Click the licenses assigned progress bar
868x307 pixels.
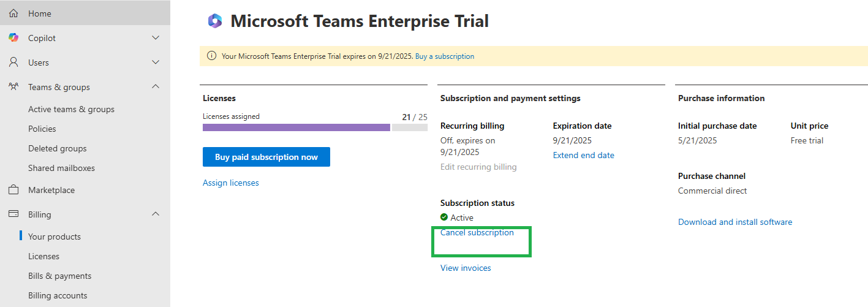[x=315, y=127]
